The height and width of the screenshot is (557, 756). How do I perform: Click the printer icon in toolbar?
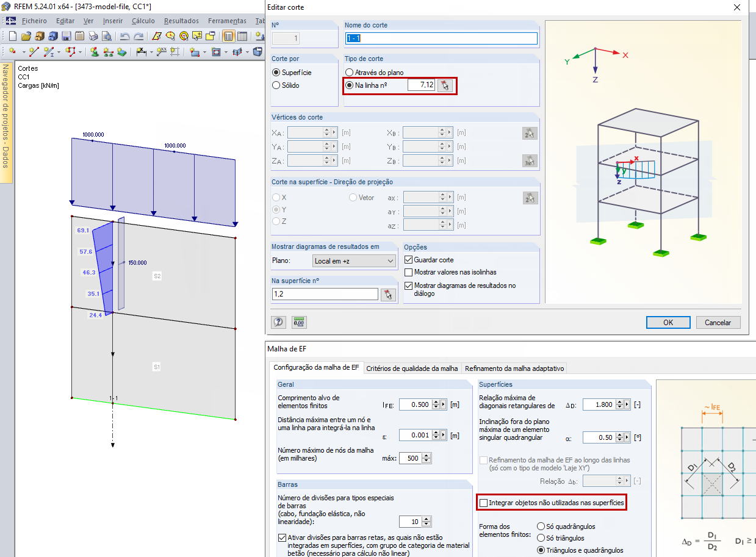click(x=93, y=36)
